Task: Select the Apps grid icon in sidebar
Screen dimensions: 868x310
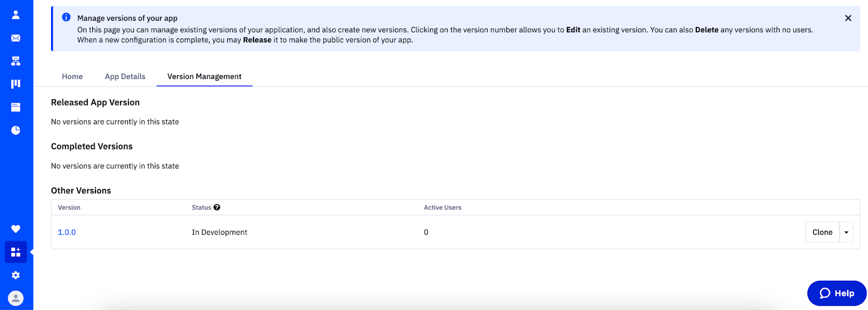Action: tap(16, 252)
